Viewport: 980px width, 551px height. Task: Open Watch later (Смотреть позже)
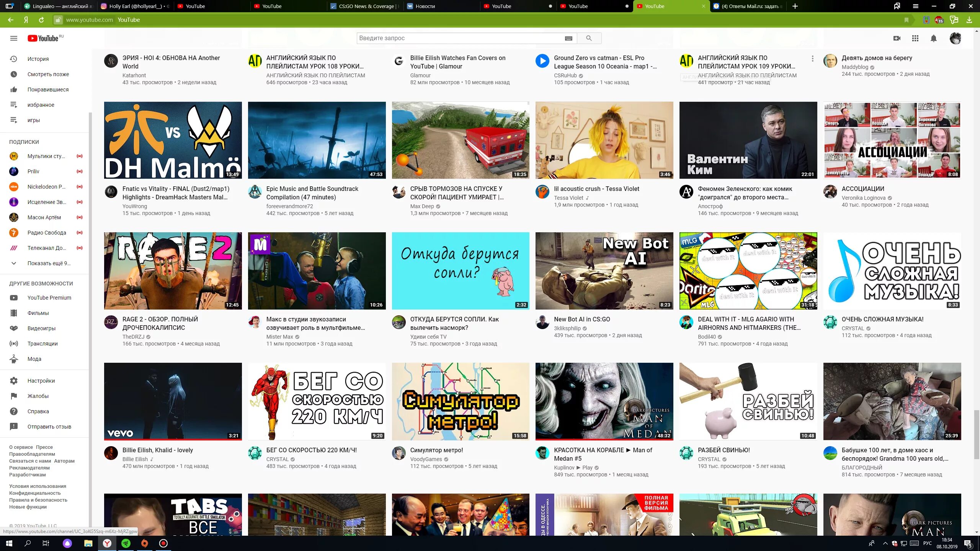44,74
